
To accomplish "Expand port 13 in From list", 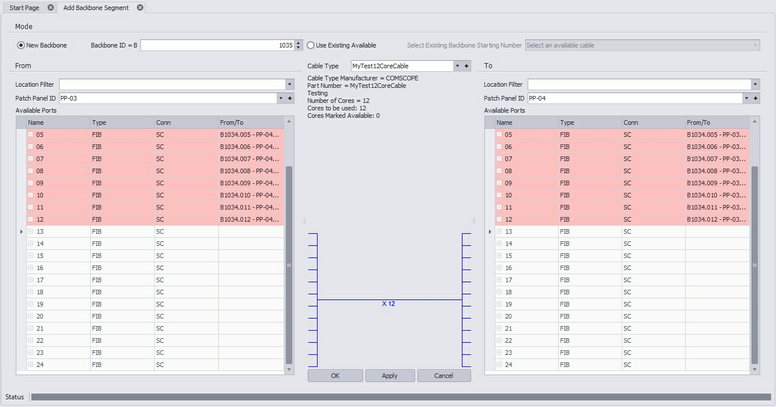I will pyautogui.click(x=30, y=231).
